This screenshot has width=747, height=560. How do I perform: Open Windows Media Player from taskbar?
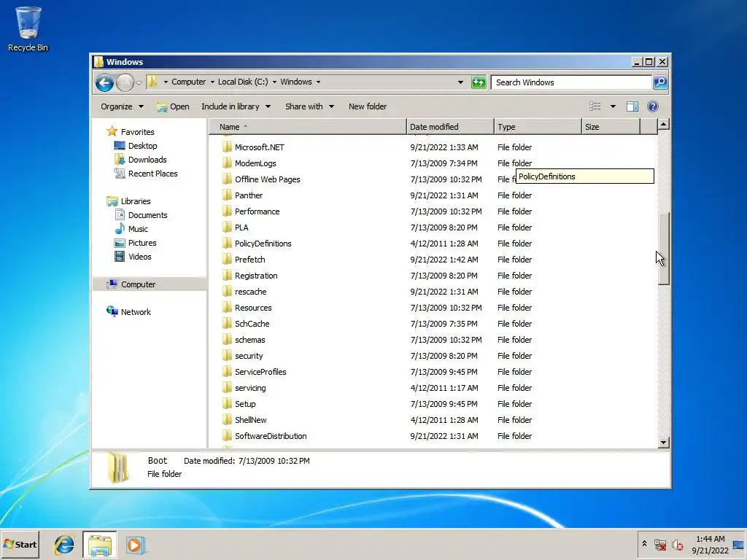coord(135,545)
